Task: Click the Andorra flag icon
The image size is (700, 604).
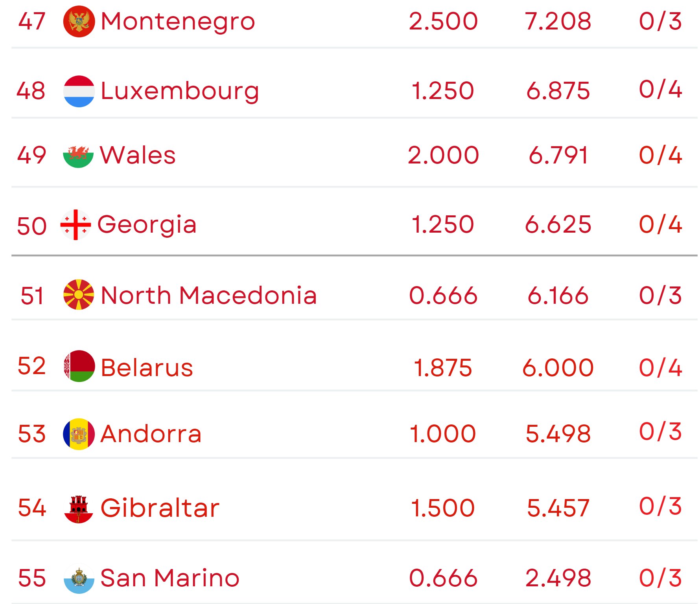Action: point(79,434)
